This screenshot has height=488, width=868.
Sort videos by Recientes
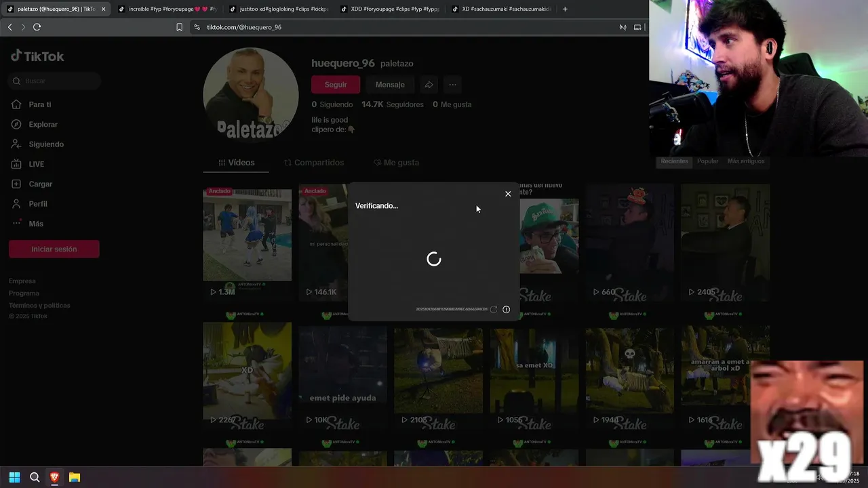(675, 161)
